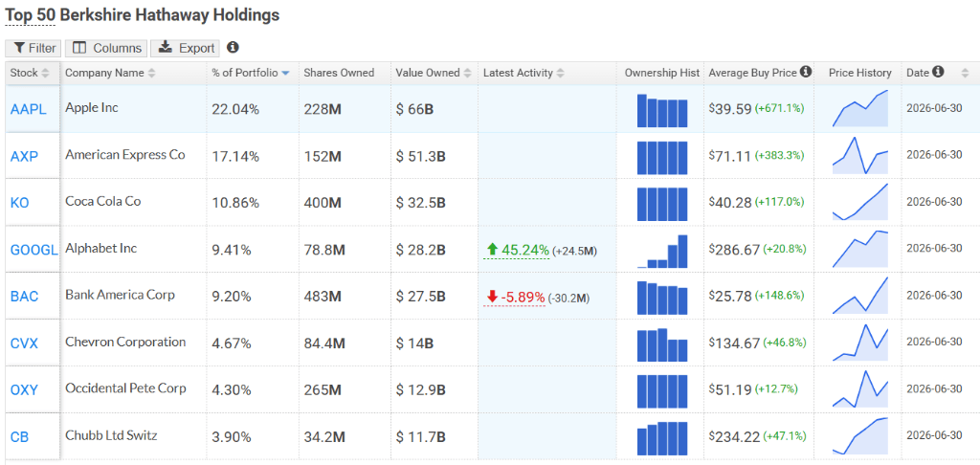Open CVX ticker link
The width and height of the screenshot is (980, 465).
tap(24, 343)
